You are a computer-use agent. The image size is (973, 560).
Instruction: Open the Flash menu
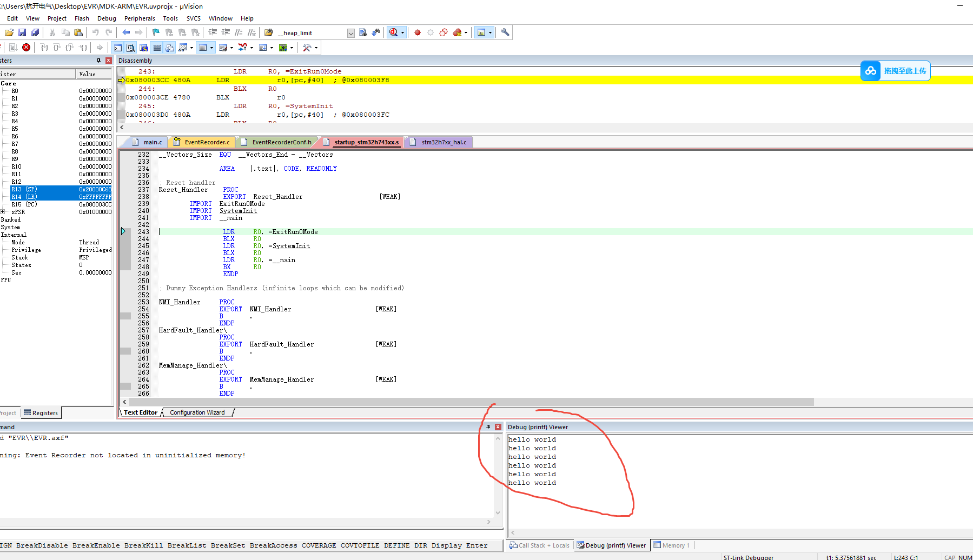pos(82,18)
